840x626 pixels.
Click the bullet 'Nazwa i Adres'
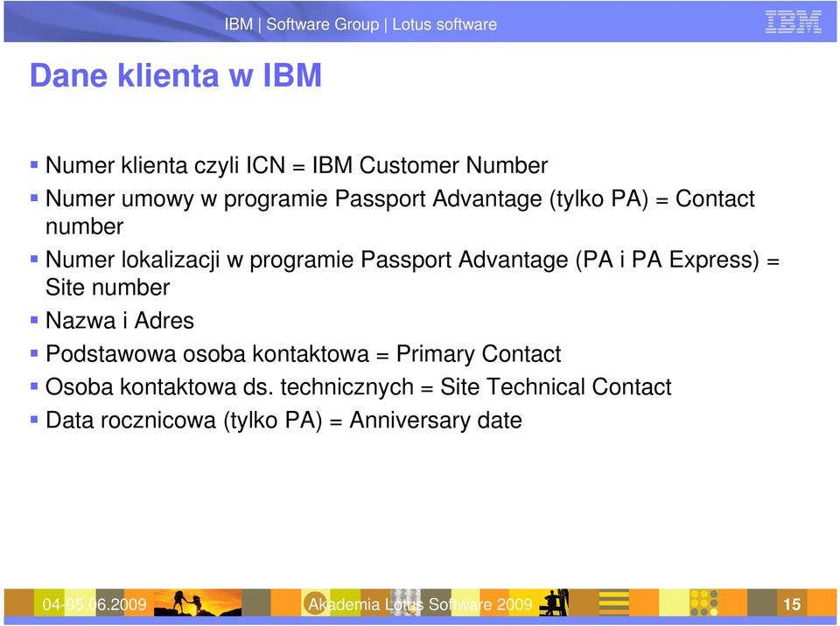pos(120,320)
